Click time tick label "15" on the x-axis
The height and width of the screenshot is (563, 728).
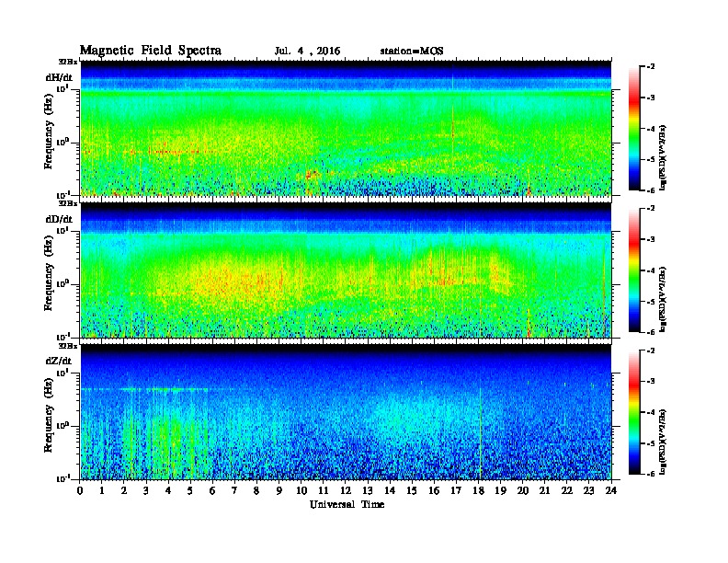click(x=412, y=491)
